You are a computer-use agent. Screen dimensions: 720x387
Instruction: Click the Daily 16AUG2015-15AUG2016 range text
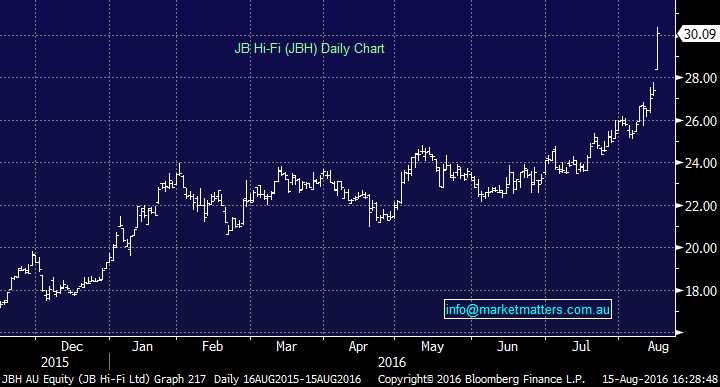[x=287, y=379]
